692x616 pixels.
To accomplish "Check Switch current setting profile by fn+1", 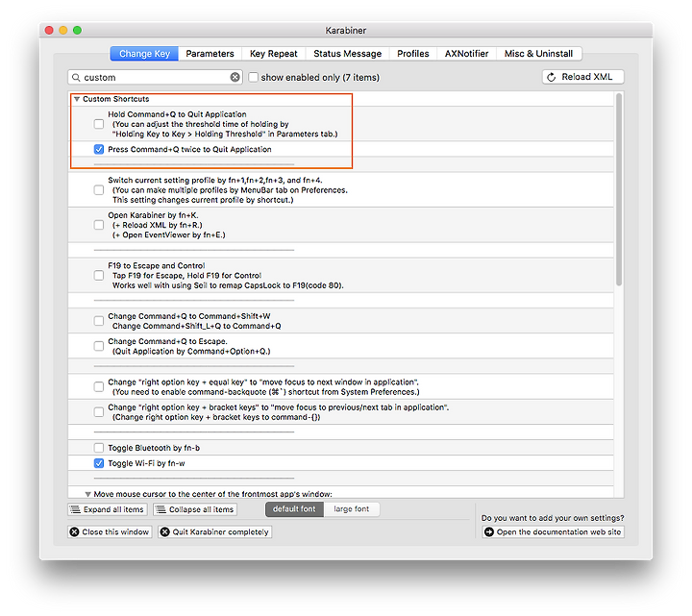I will [x=99, y=190].
